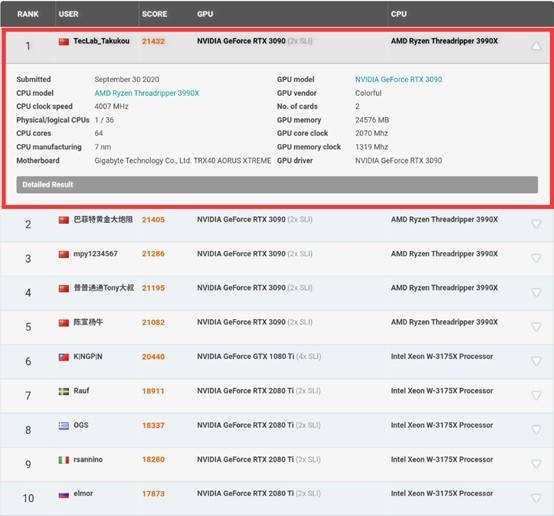Screen dimensions: 554x516
Task: Click the score 21405
Action: [x=153, y=220]
